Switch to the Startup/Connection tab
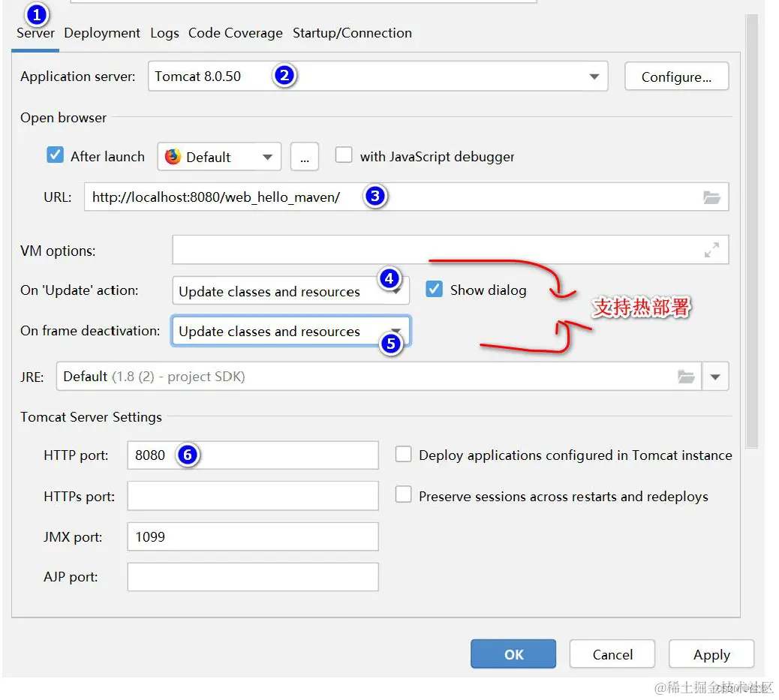This screenshot has width=779, height=700. point(352,33)
